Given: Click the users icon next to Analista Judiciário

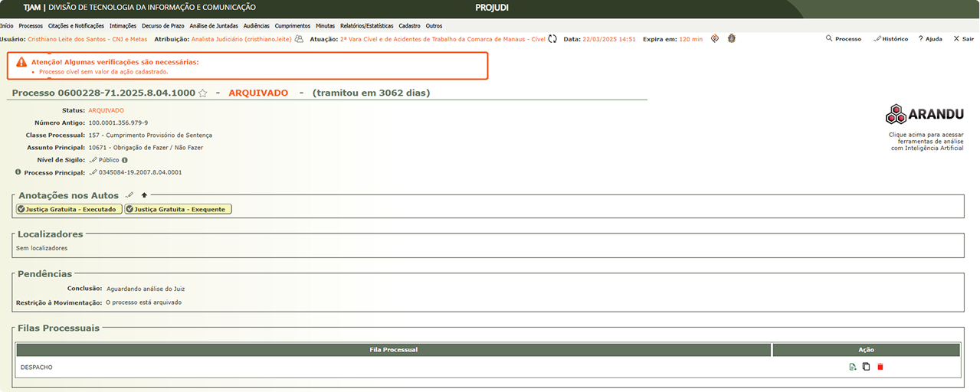Looking at the screenshot, I should click(x=299, y=39).
